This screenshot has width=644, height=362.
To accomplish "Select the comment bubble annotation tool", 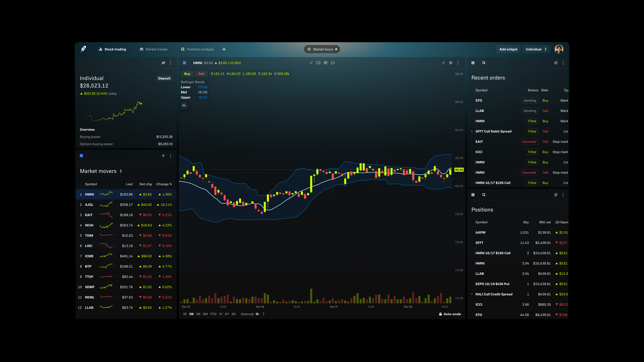I will click(333, 63).
